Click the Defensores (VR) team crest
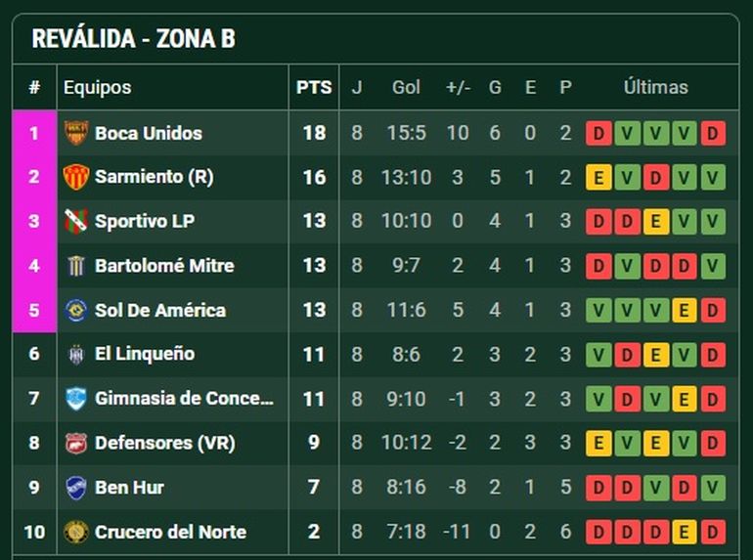 pyautogui.click(x=75, y=443)
